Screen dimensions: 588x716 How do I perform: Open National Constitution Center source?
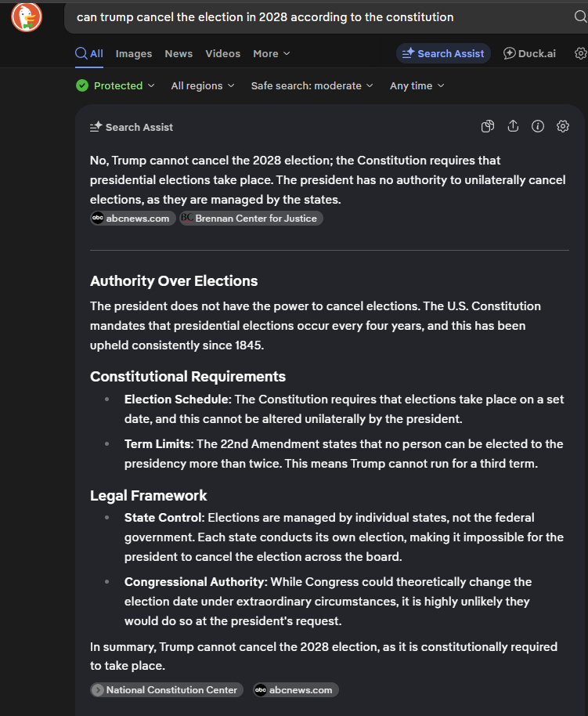(167, 690)
